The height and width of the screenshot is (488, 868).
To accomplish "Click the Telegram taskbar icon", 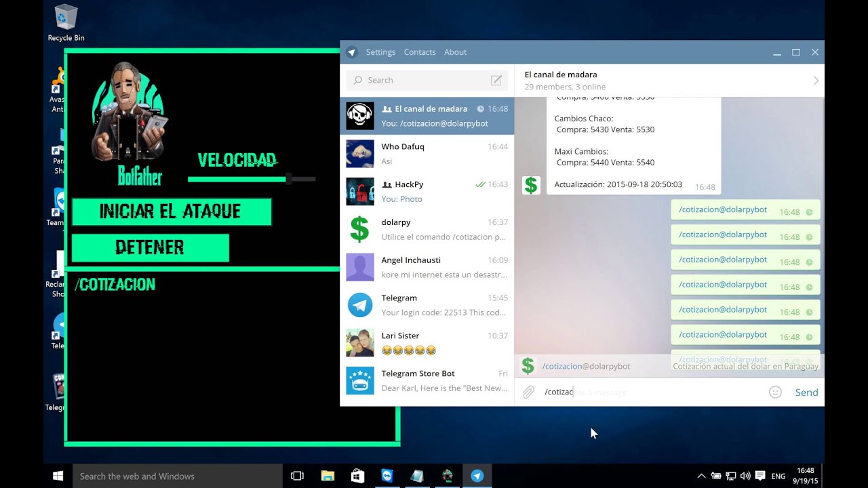I will point(477,476).
